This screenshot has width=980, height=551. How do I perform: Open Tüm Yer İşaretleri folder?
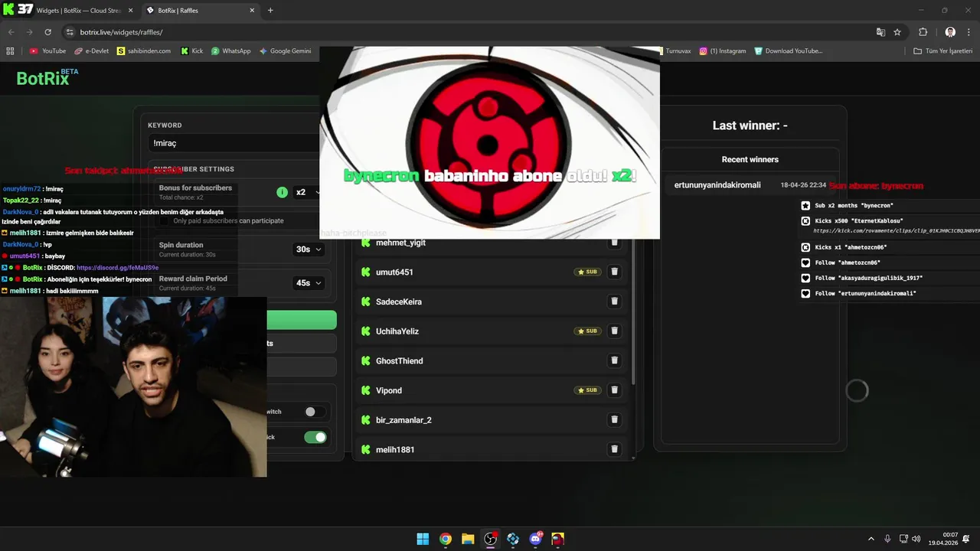pyautogui.click(x=942, y=51)
